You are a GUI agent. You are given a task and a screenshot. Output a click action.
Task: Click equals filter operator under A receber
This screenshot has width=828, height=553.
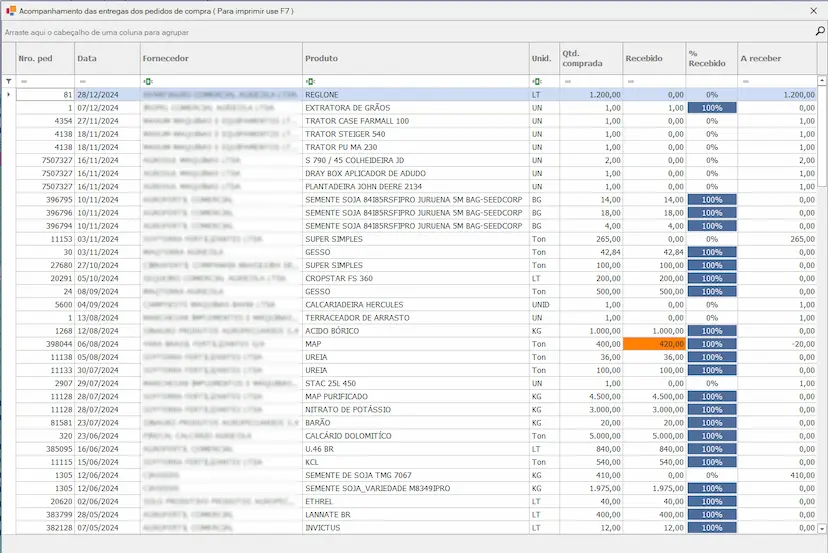(745, 81)
